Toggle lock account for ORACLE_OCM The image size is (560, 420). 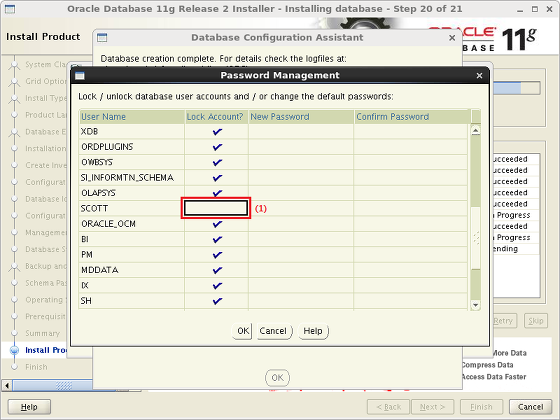tap(216, 224)
